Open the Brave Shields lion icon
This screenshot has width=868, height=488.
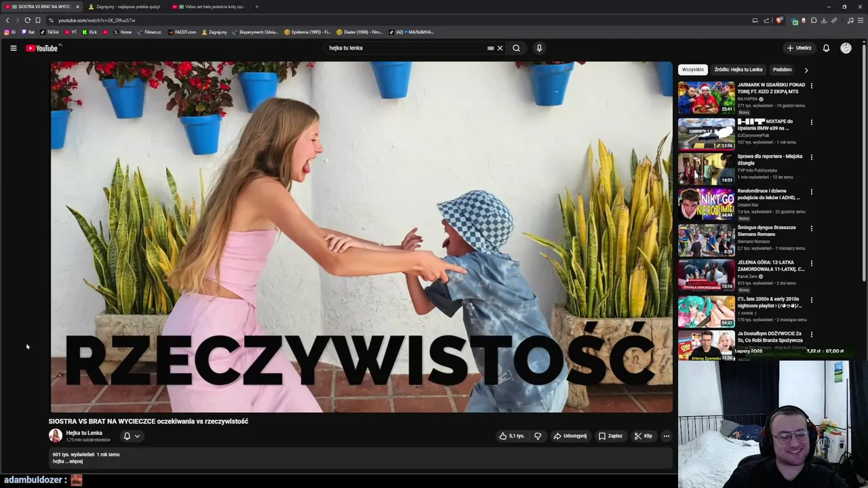(x=779, y=20)
